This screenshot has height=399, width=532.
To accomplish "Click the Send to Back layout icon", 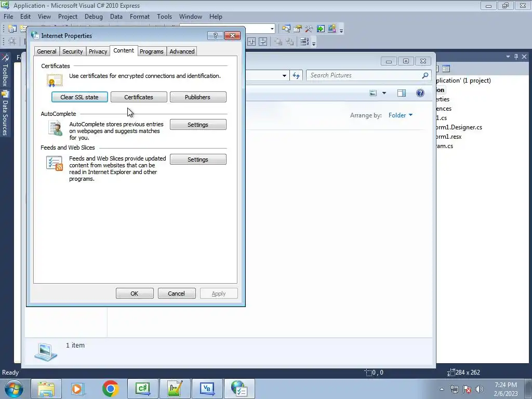I will pos(290,42).
